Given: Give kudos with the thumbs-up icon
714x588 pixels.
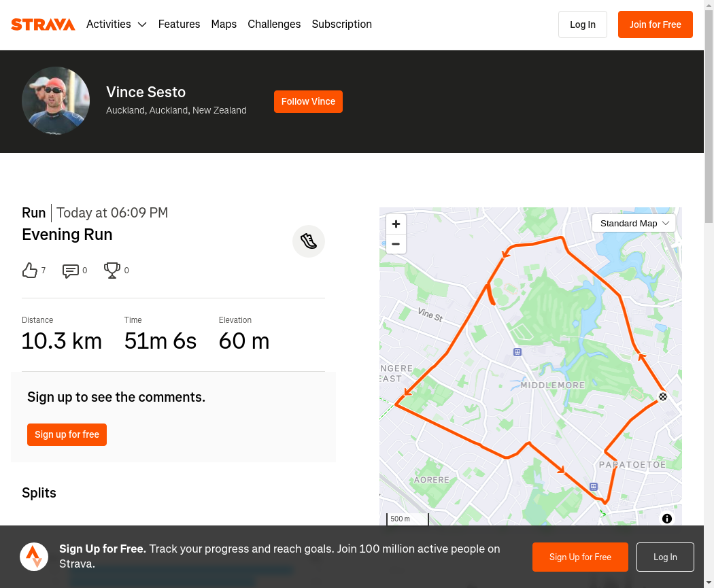Looking at the screenshot, I should (x=30, y=271).
